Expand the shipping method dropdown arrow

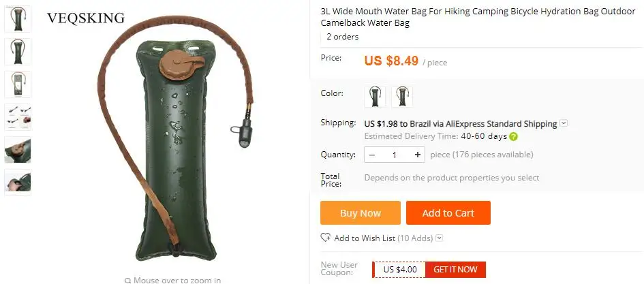click(564, 123)
